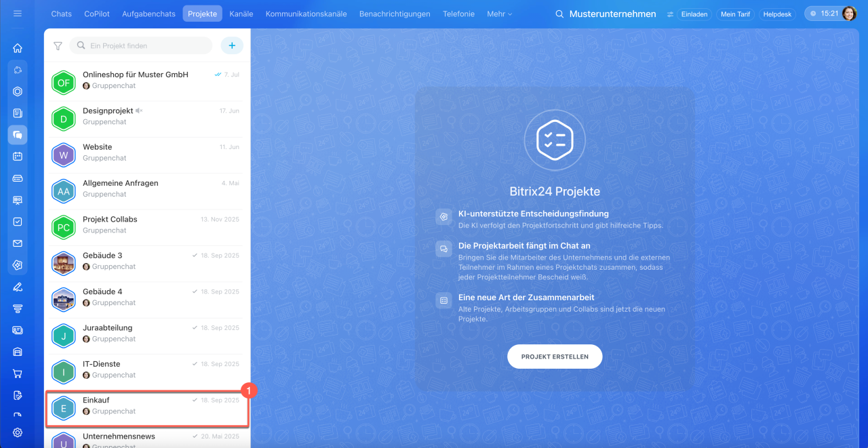Image resolution: width=868 pixels, height=448 pixels.
Task: Click the purple W avatar of Website
Action: click(x=64, y=155)
